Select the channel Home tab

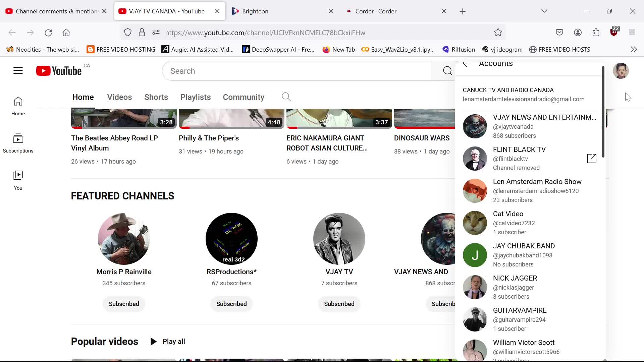click(83, 97)
